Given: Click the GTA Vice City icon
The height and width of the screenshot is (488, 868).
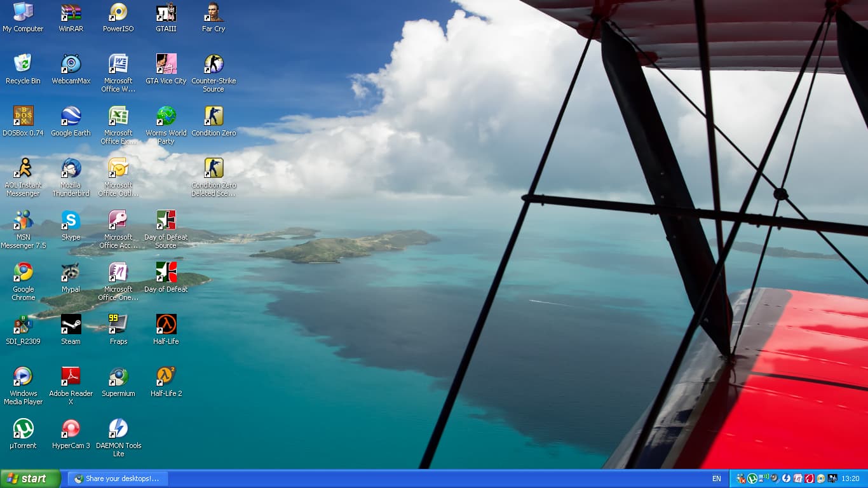Looking at the screenshot, I should (166, 64).
